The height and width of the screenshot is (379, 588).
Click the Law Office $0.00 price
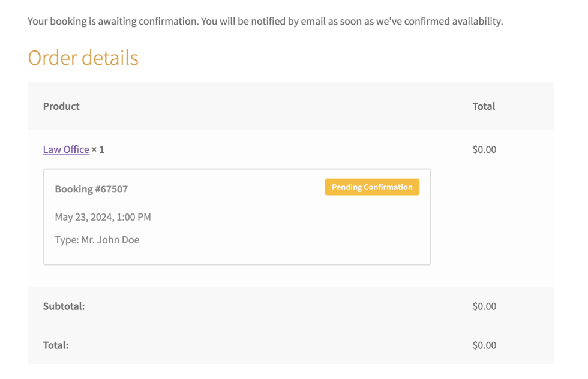[x=484, y=149]
